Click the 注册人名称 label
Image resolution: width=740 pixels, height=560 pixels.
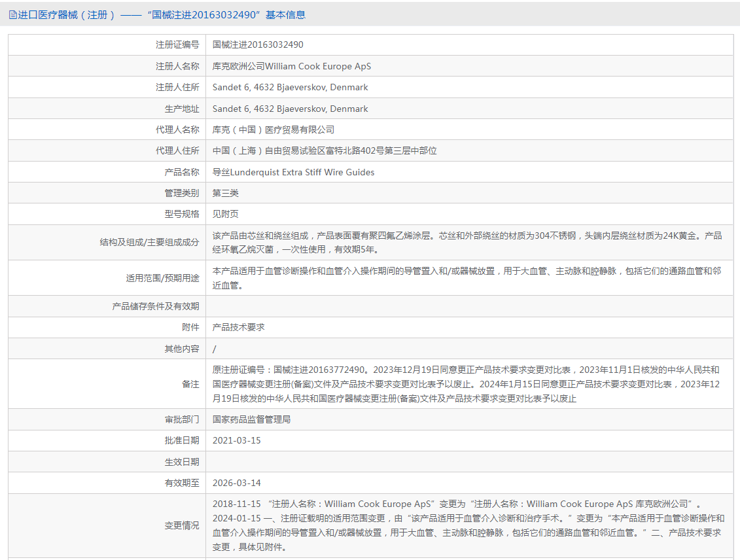177,66
